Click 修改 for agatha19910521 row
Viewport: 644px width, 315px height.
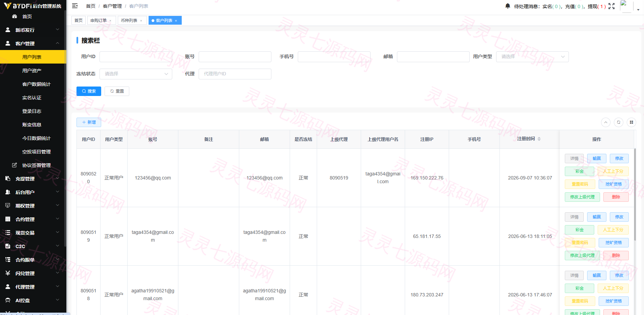[619, 275]
